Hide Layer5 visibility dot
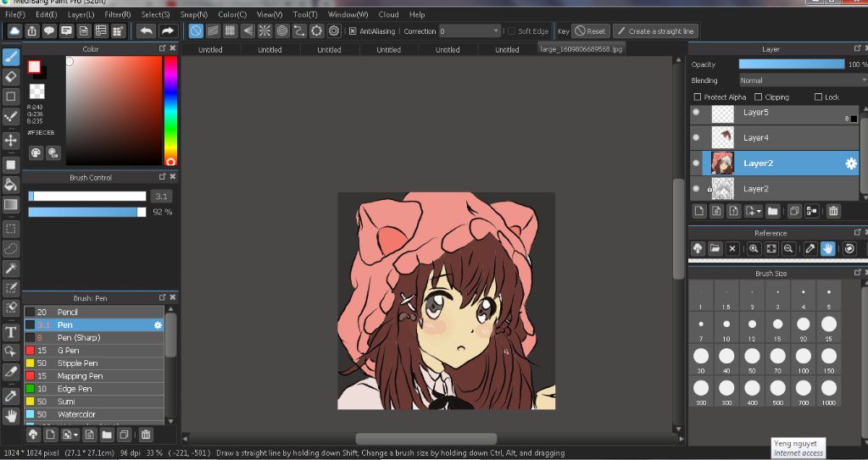This screenshot has height=460, width=868. coord(697,112)
